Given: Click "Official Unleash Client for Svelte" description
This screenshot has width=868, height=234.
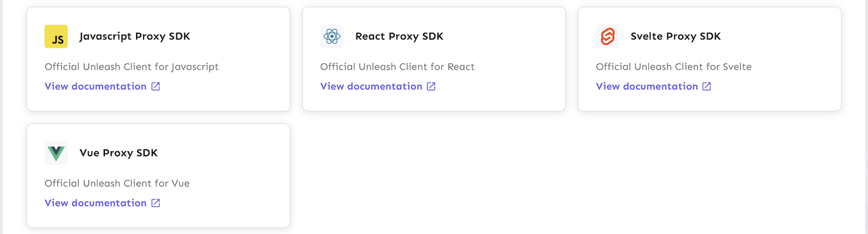Looking at the screenshot, I should pos(674,67).
